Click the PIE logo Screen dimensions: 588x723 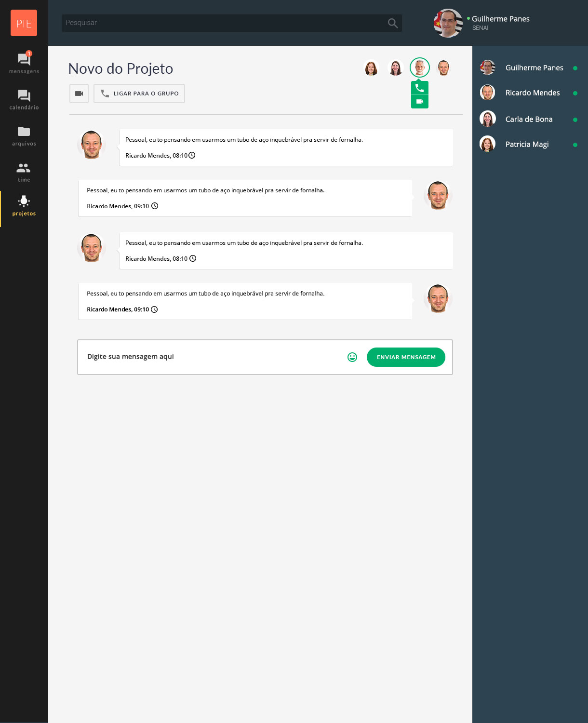tap(24, 23)
